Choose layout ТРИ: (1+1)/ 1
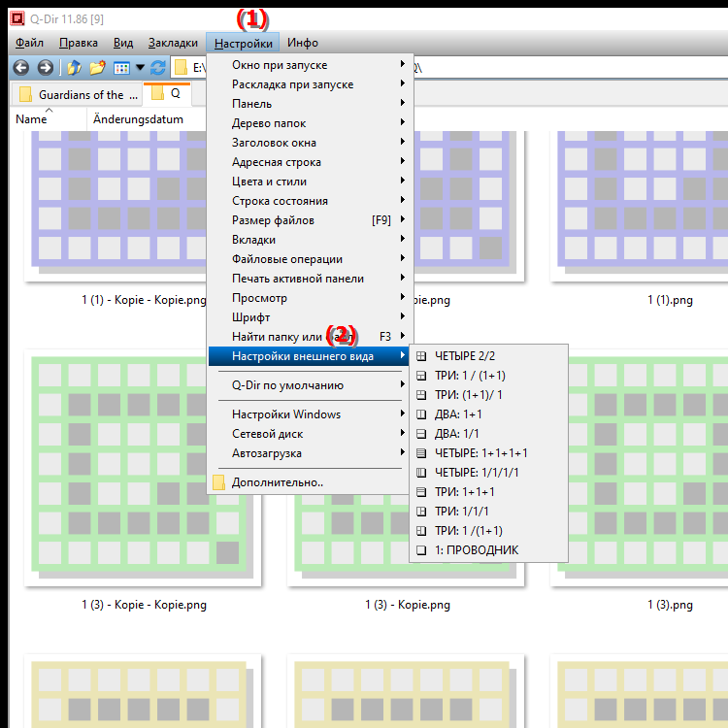Viewport: 728px width, 728px height. point(488,395)
